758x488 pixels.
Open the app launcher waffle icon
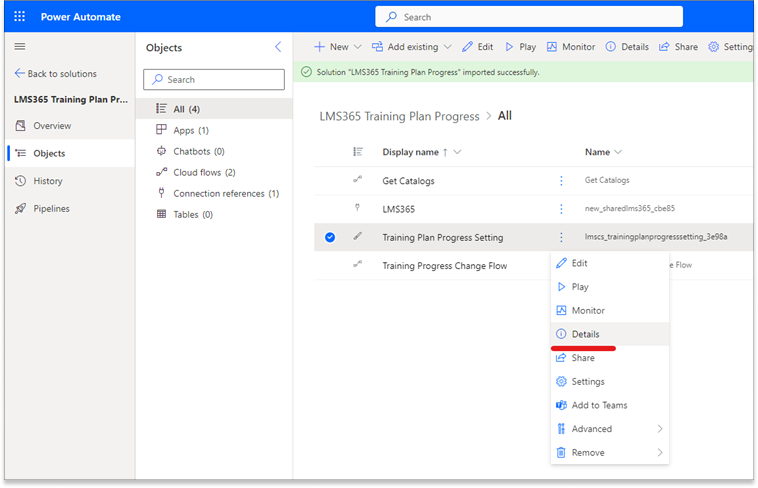click(19, 16)
